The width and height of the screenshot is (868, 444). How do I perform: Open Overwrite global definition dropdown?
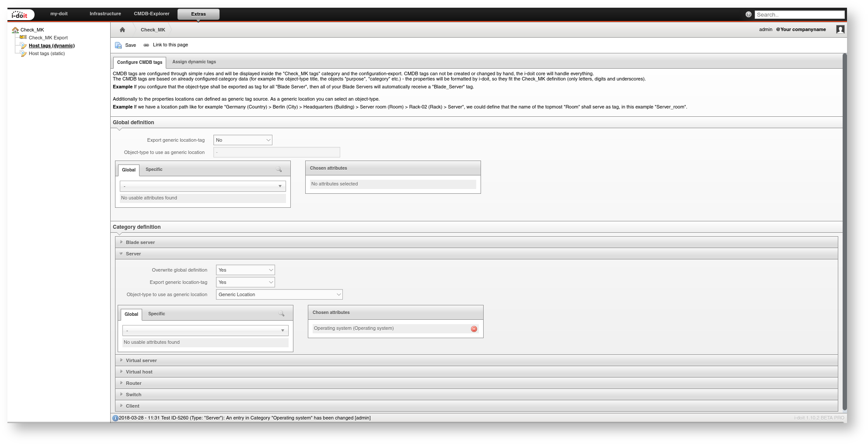tap(245, 270)
